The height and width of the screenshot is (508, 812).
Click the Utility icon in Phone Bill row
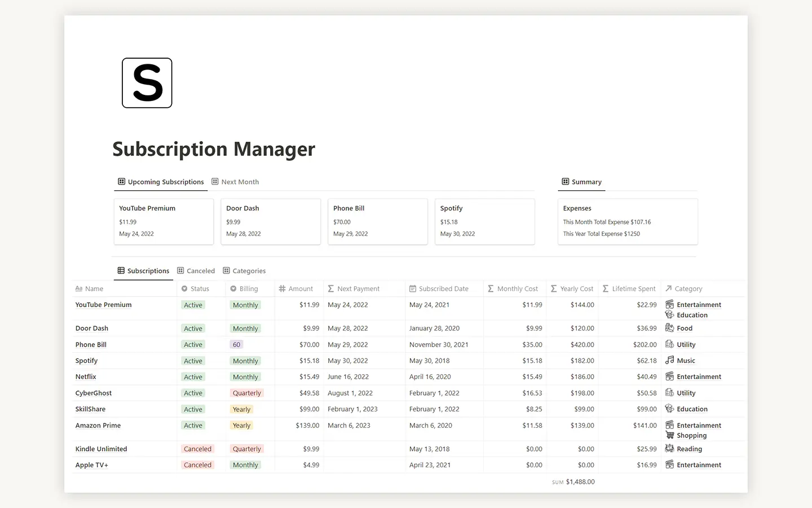pos(669,344)
